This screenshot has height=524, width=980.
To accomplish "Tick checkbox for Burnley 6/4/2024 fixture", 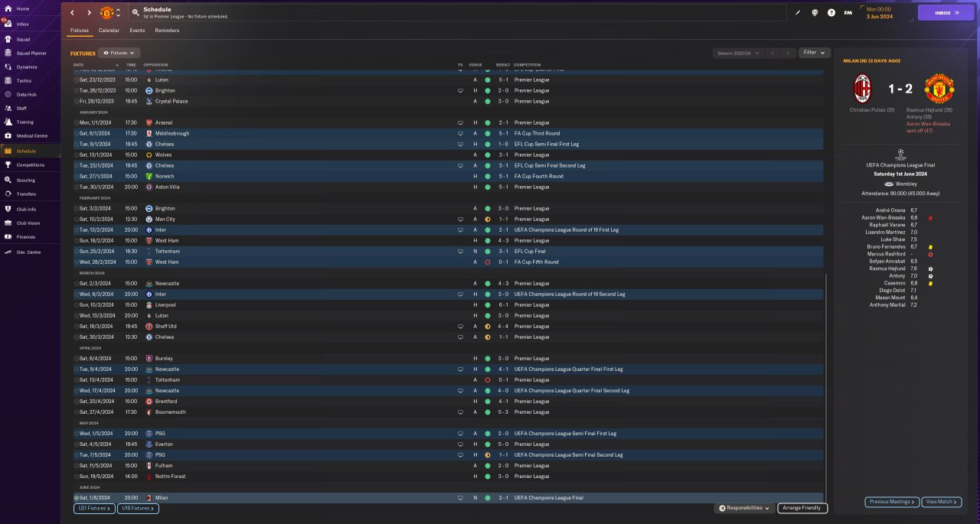I will (77, 358).
